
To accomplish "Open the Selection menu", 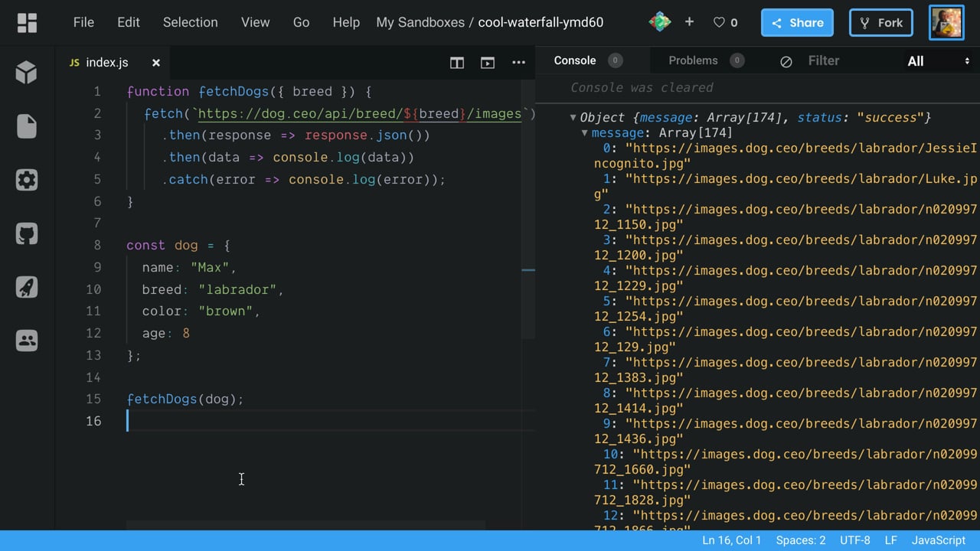I will click(190, 22).
